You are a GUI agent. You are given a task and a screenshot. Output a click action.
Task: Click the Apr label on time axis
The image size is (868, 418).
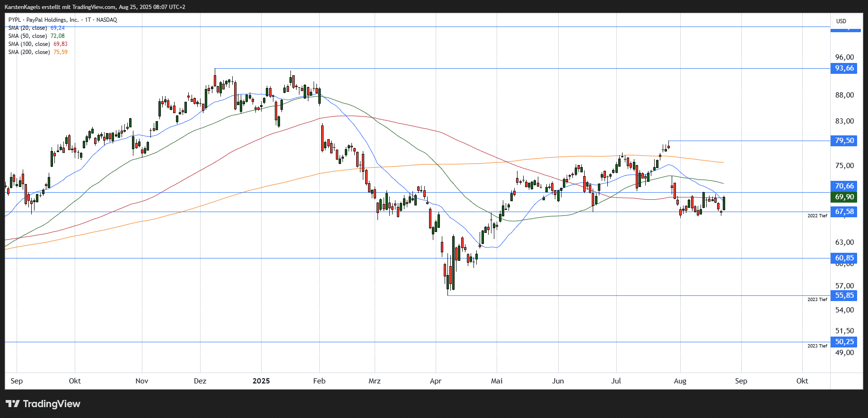tap(435, 381)
